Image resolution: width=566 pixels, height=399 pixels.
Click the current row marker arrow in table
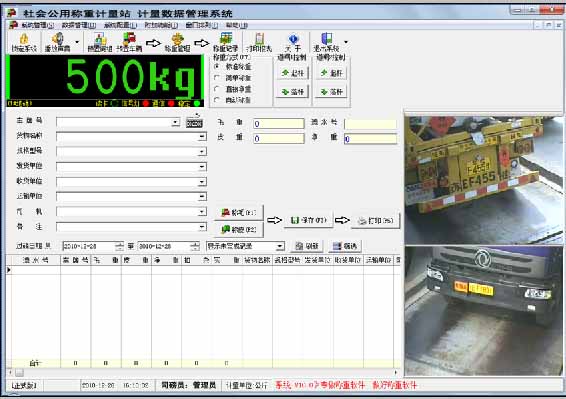coord(9,270)
